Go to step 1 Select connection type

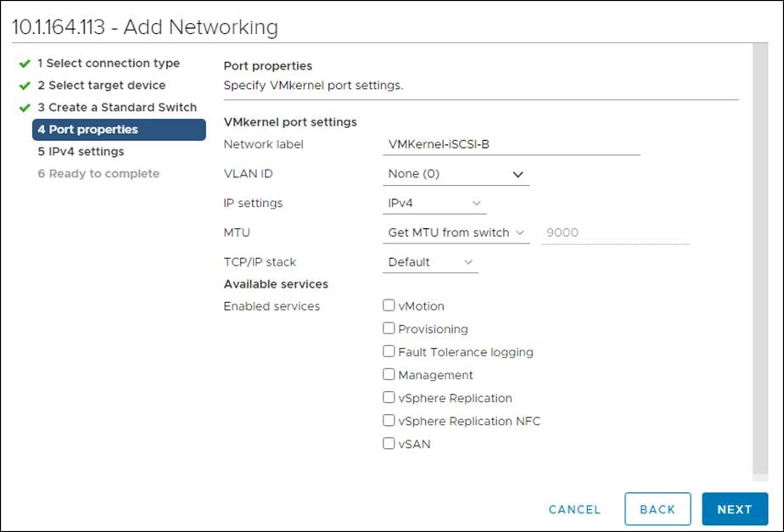(109, 63)
